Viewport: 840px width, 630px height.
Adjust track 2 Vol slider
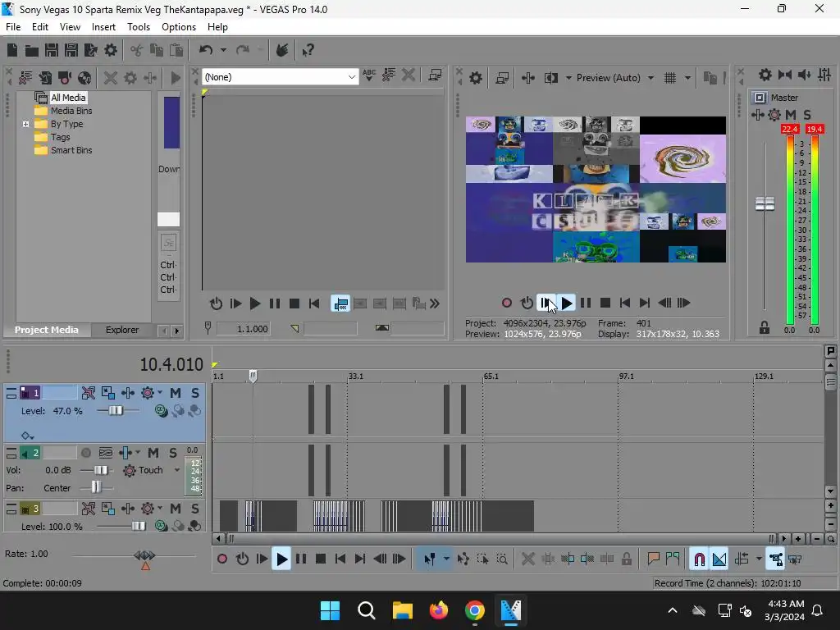click(x=101, y=470)
